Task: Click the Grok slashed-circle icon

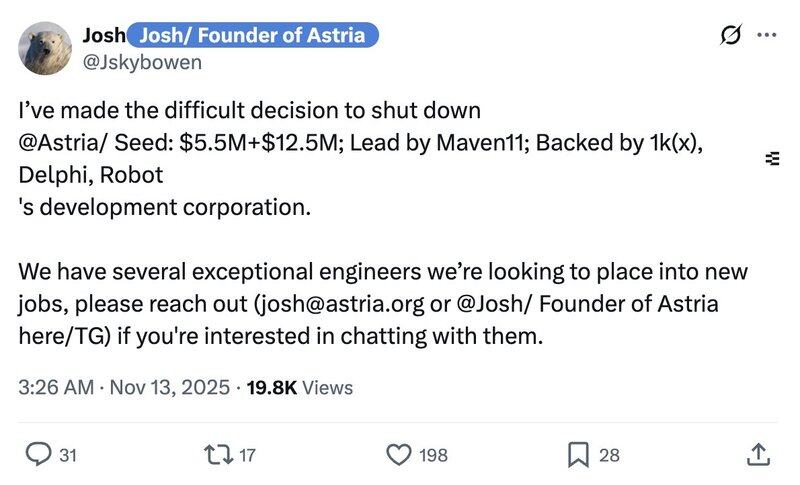Action: 730,36
